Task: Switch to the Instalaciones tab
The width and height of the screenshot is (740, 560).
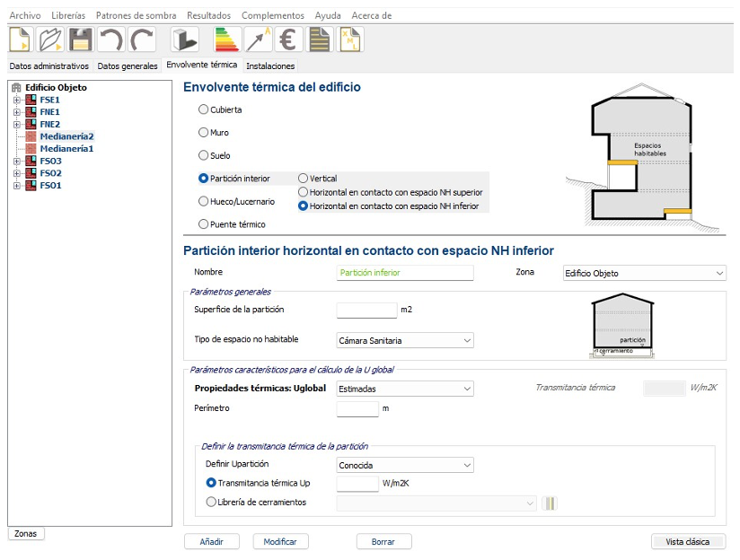Action: [x=270, y=66]
